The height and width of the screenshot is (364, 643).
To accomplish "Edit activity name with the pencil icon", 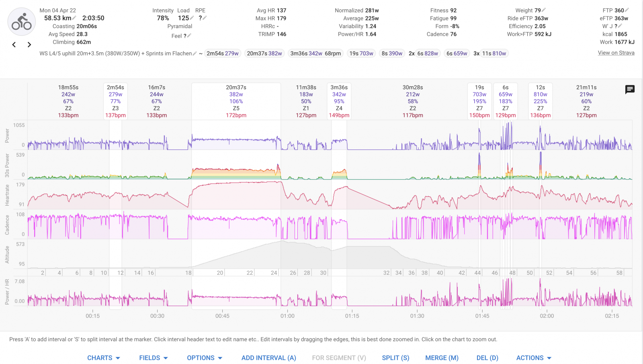I will [x=195, y=53].
